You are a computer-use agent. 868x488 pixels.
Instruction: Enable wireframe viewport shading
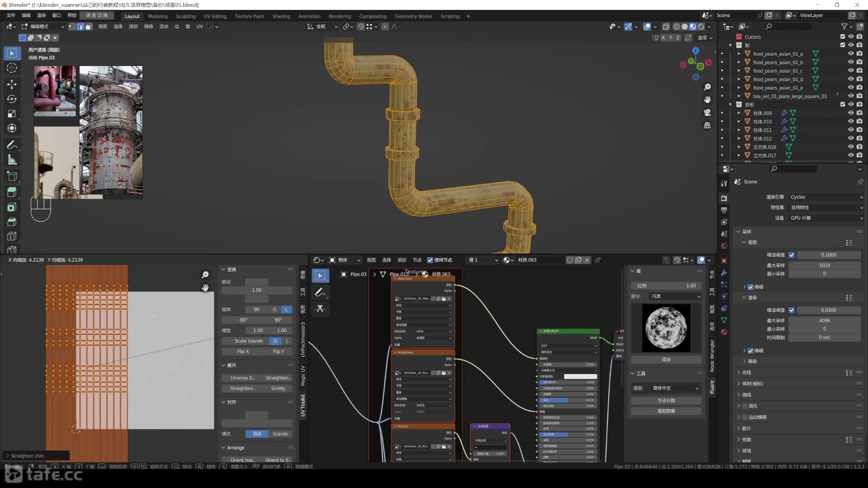pyautogui.click(x=676, y=27)
